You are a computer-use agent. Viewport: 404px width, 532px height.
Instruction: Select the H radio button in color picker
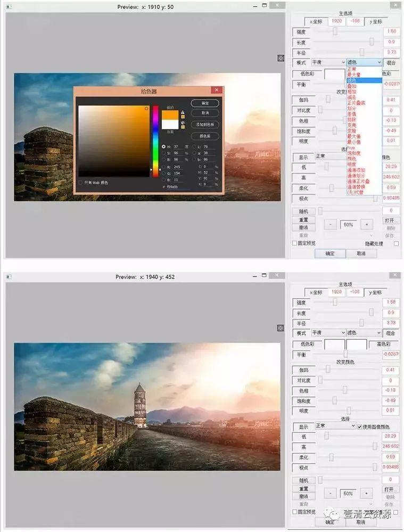tap(163, 146)
